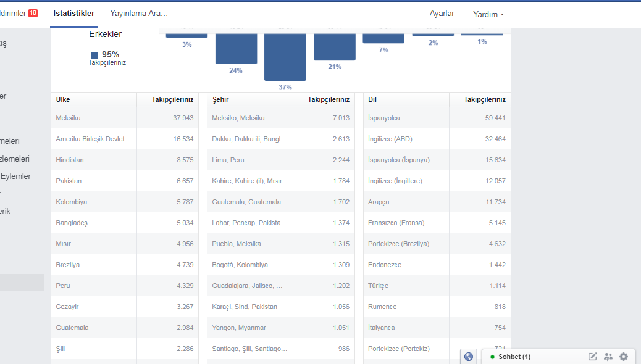Viewport: 641px width, 364px height.
Task: Open new message compose icon in chat bar
Action: (x=592, y=357)
